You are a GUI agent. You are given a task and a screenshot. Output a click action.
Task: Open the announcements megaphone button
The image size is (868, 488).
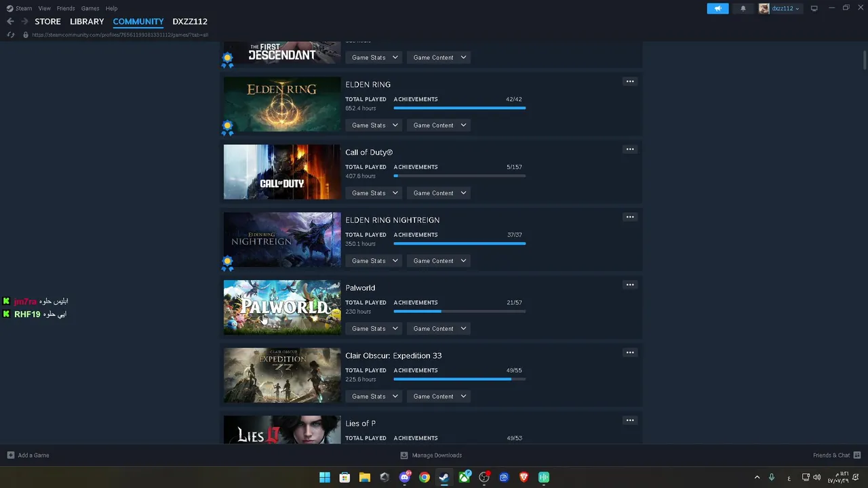717,8
